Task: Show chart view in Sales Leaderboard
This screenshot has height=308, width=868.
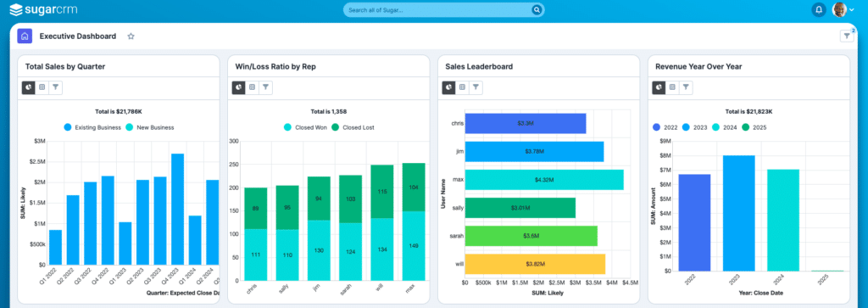Action: click(x=449, y=87)
